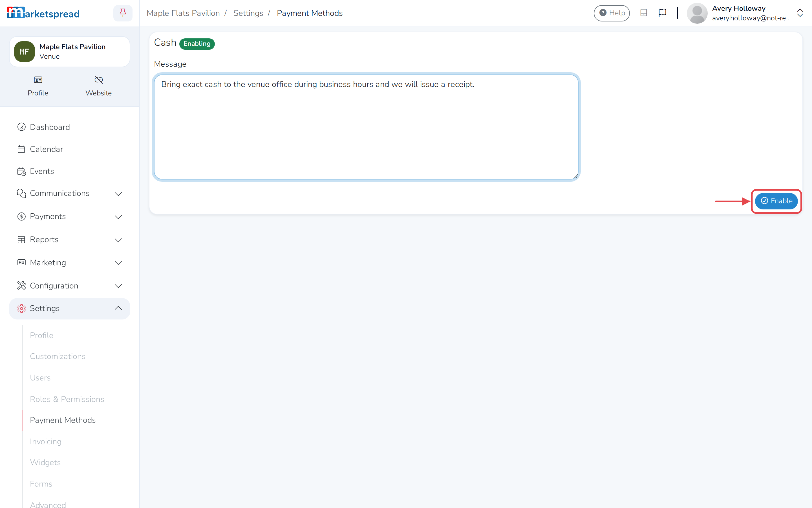812x508 pixels.
Task: Click the Dashboard gauge icon
Action: (21, 127)
